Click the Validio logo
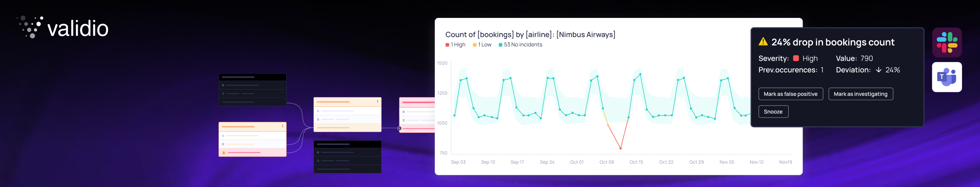This screenshot has width=980, height=187. [x=62, y=27]
